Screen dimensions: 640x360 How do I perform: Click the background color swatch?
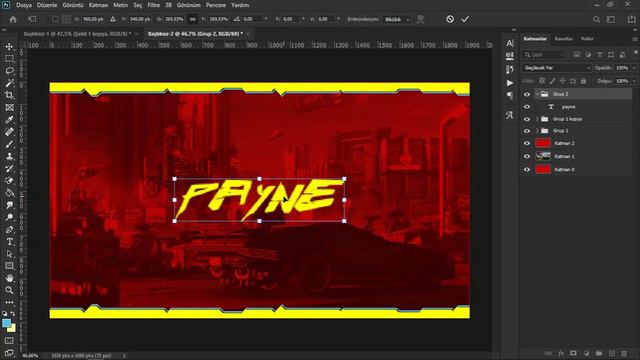pos(12,328)
